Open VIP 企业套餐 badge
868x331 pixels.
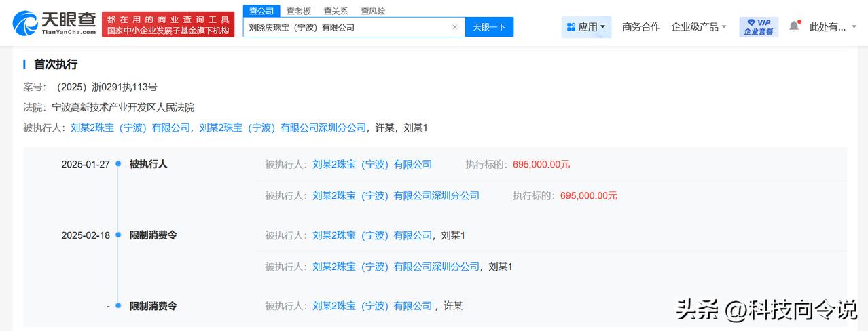pyautogui.click(x=759, y=26)
